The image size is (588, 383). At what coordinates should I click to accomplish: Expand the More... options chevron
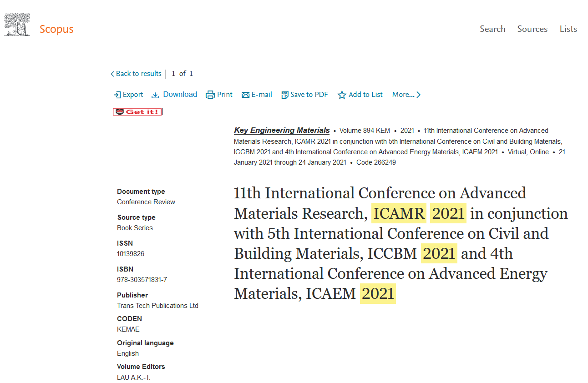(x=419, y=95)
